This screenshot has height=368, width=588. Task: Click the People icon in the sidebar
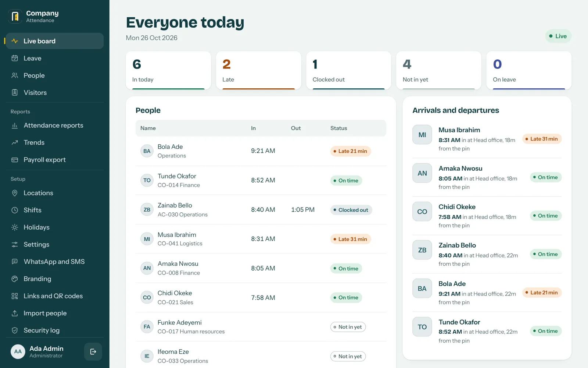(x=15, y=75)
